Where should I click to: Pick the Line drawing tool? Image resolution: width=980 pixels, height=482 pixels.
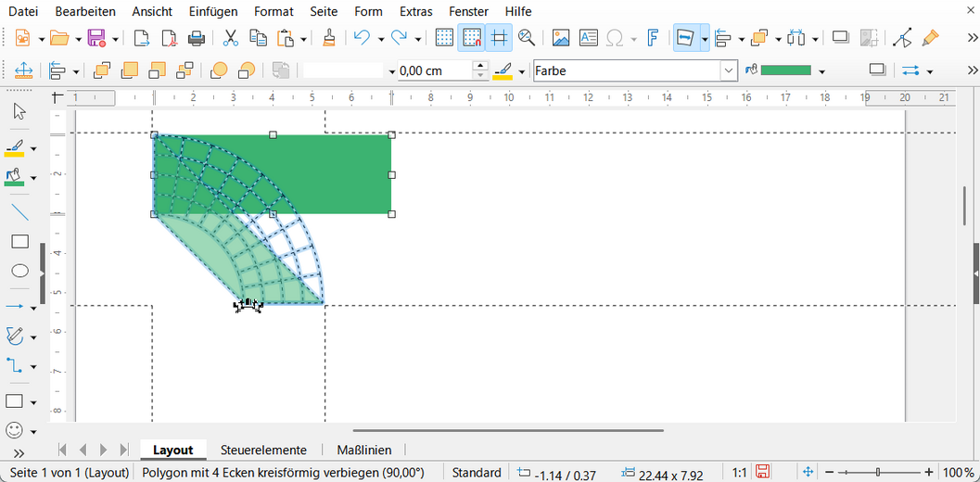coord(19,212)
